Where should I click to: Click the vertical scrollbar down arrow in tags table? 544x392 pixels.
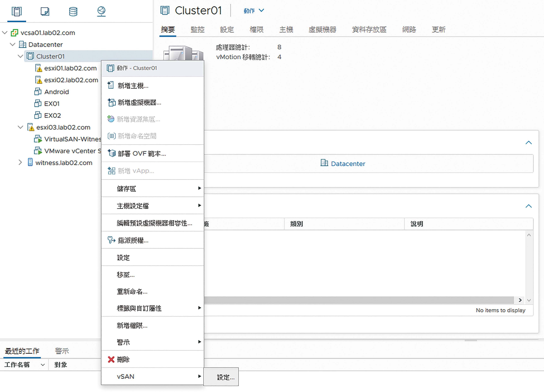coord(529,300)
